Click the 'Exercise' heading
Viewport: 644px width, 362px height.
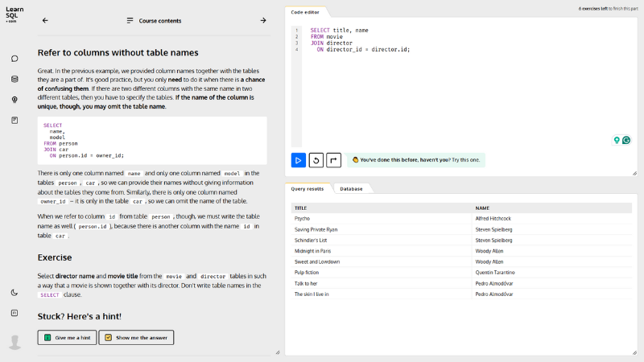[55, 257]
